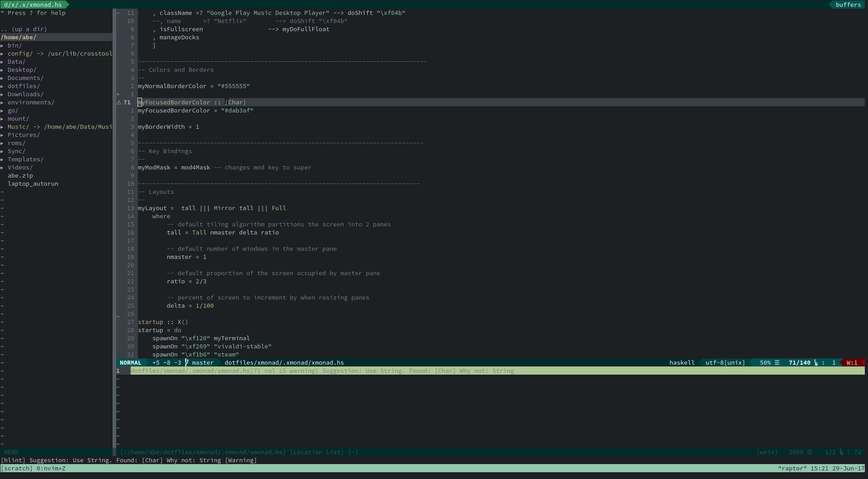The image size is (868, 479).
Task: Click the red arrow cap at statusline end
Action: [863, 363]
